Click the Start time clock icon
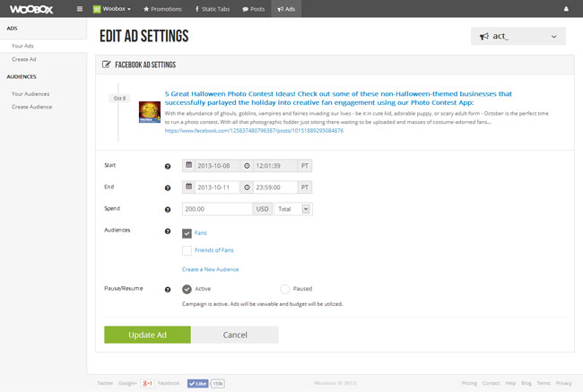The width and height of the screenshot is (583, 392). point(247,166)
